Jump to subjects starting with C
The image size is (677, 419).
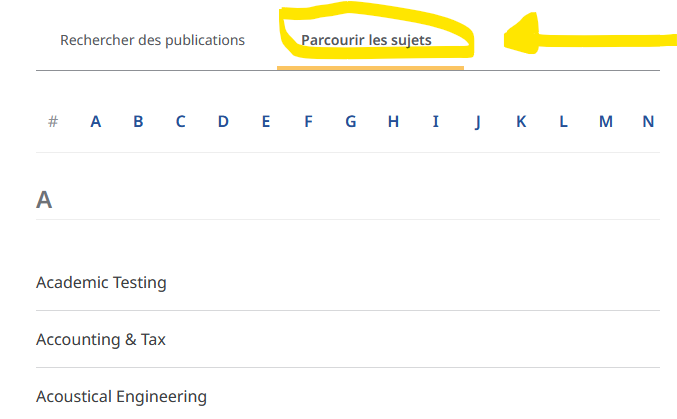181,122
